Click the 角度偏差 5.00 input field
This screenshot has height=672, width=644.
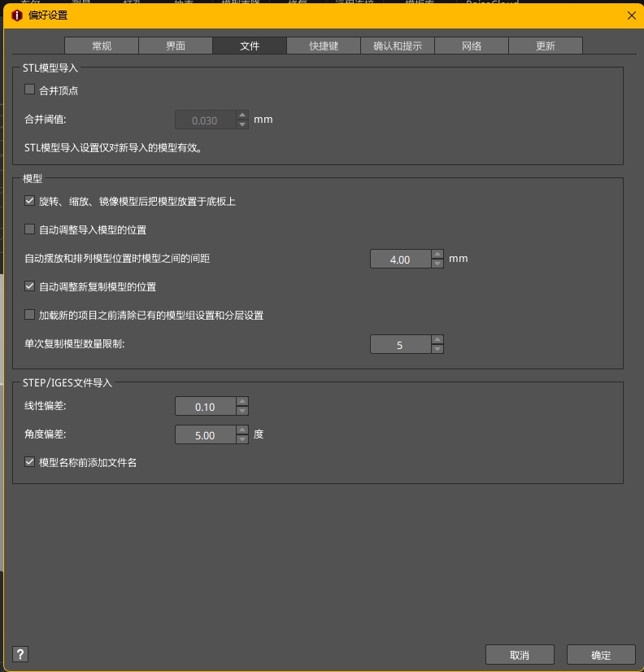pos(205,434)
